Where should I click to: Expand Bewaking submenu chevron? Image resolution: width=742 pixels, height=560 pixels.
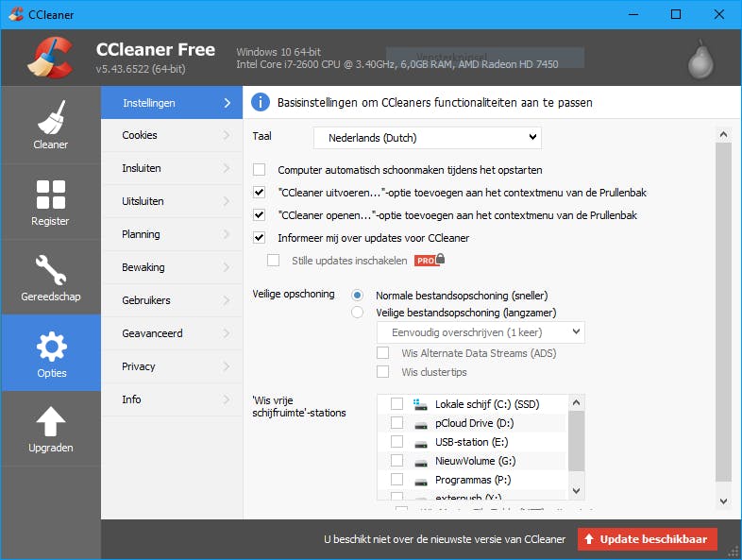pos(227,267)
